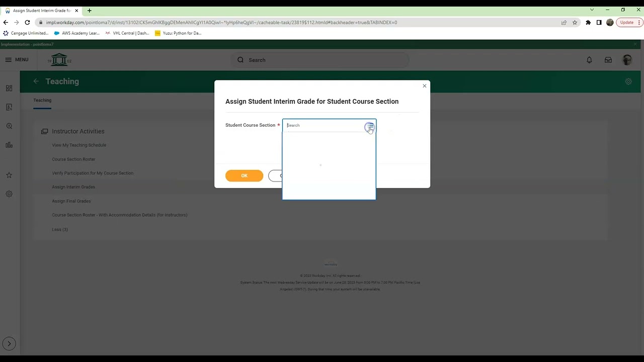The width and height of the screenshot is (644, 362).
Task: Open the report document icon in left sidebar
Action: (x=9, y=107)
